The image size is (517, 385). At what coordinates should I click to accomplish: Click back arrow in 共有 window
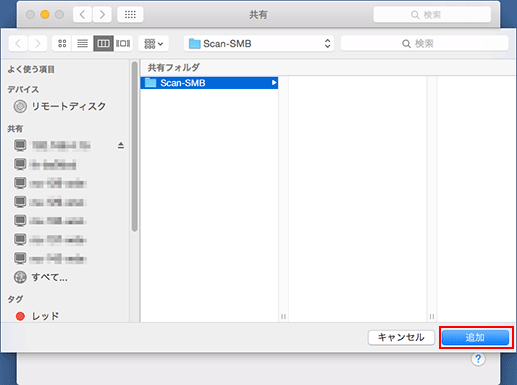coord(82,14)
